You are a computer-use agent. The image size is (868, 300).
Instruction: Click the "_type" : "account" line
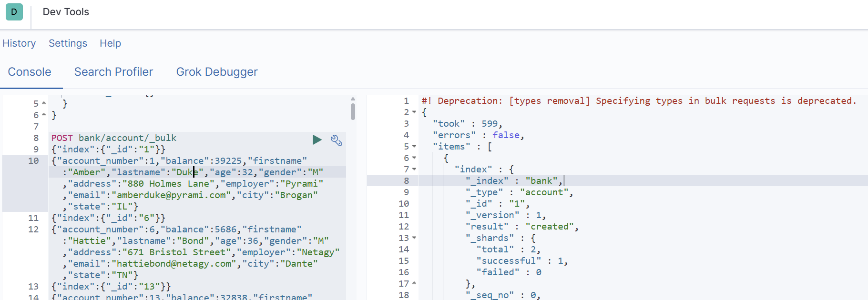click(x=520, y=192)
